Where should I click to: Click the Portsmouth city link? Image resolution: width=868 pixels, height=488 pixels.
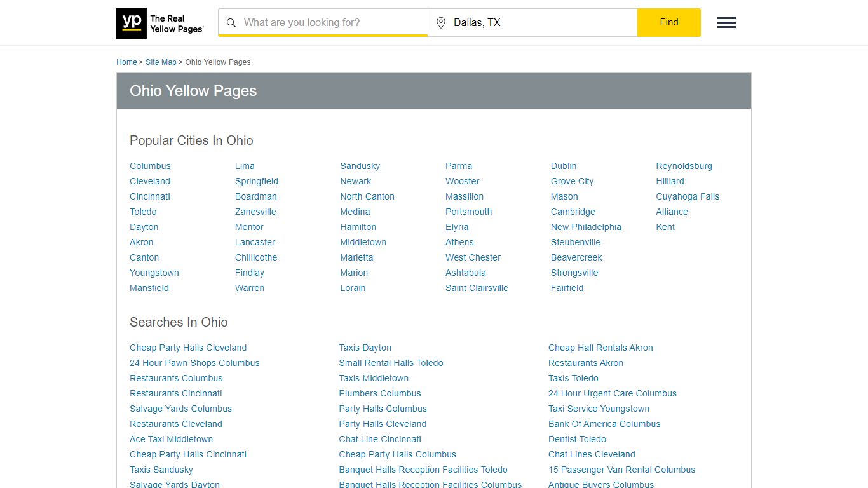click(x=469, y=212)
